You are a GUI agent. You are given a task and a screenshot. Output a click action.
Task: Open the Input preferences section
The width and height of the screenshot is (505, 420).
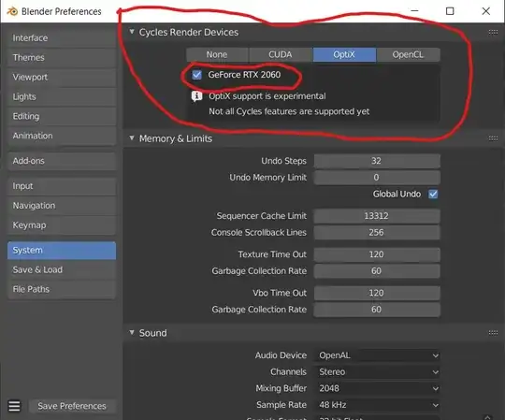tap(62, 186)
